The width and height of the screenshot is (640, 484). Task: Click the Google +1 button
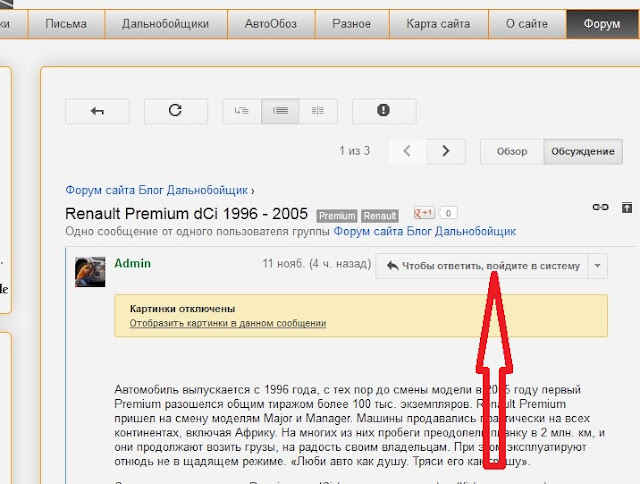pyautogui.click(x=424, y=213)
